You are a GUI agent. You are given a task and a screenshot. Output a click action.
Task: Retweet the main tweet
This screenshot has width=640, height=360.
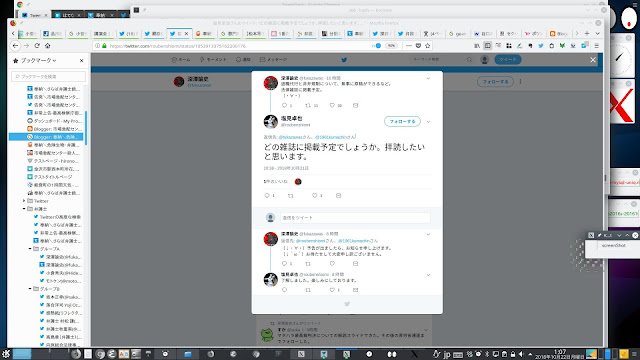coord(291,196)
